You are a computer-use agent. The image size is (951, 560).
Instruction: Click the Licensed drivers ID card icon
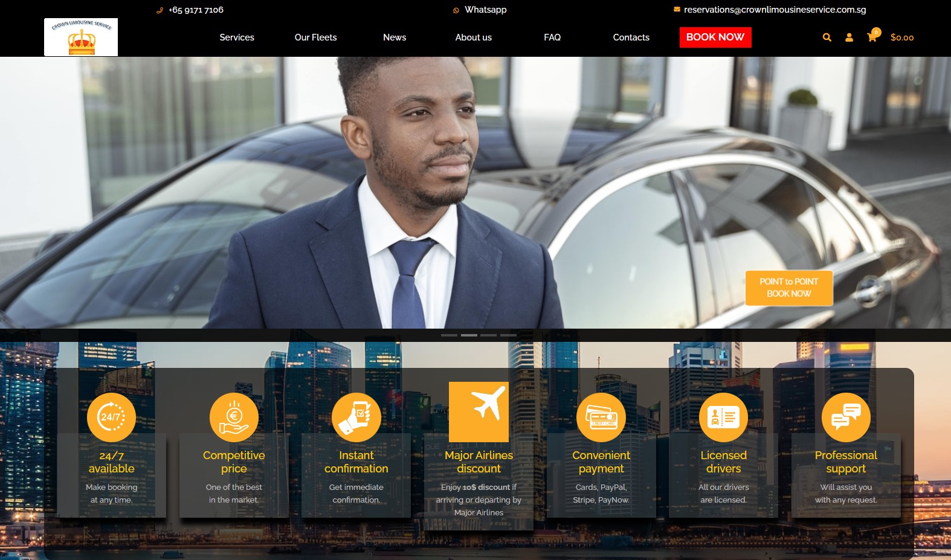723,417
